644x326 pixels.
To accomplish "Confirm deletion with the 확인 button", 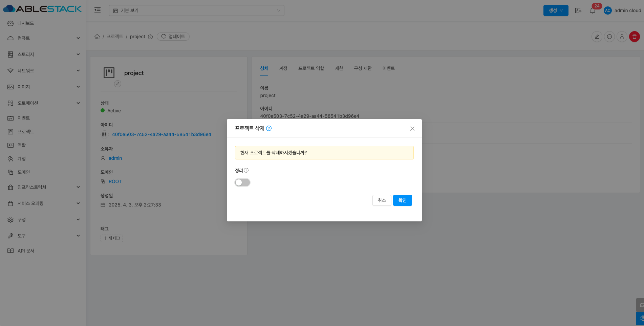I will [x=402, y=200].
